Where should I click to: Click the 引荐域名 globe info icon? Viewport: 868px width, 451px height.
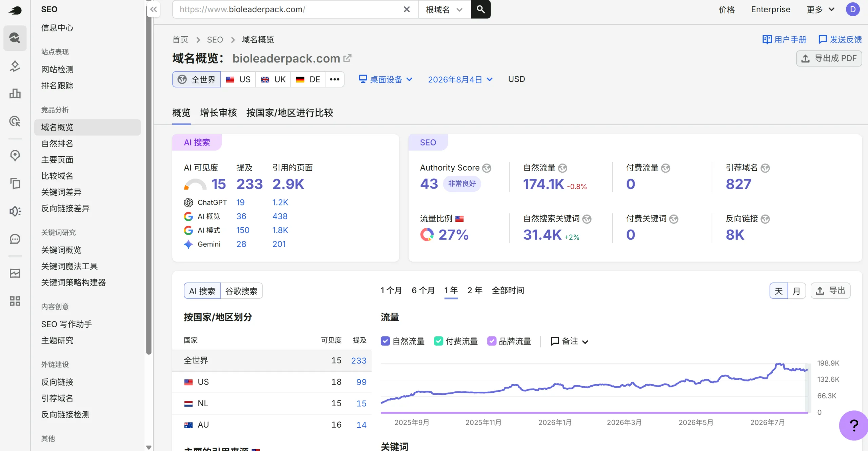(x=765, y=168)
